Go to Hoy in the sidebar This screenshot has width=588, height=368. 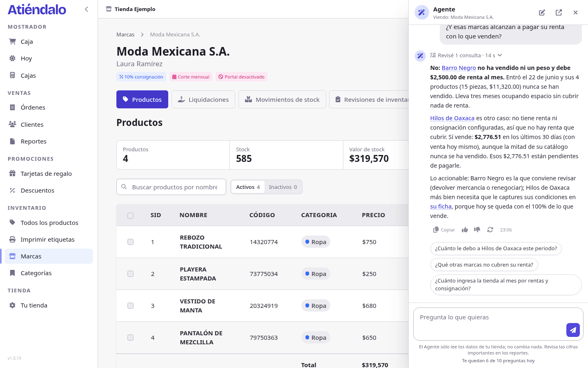tap(49, 58)
